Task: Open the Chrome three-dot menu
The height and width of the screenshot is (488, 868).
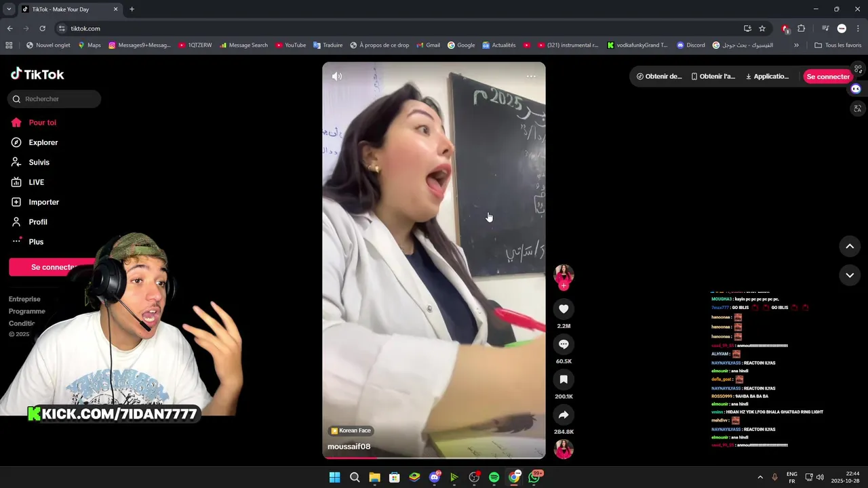Action: (858, 28)
